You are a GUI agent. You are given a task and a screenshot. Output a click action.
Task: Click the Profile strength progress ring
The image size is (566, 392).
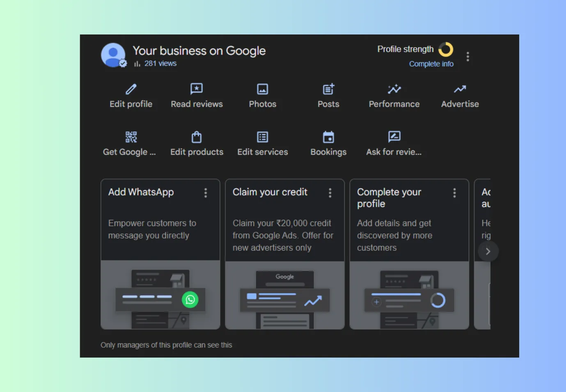(446, 50)
